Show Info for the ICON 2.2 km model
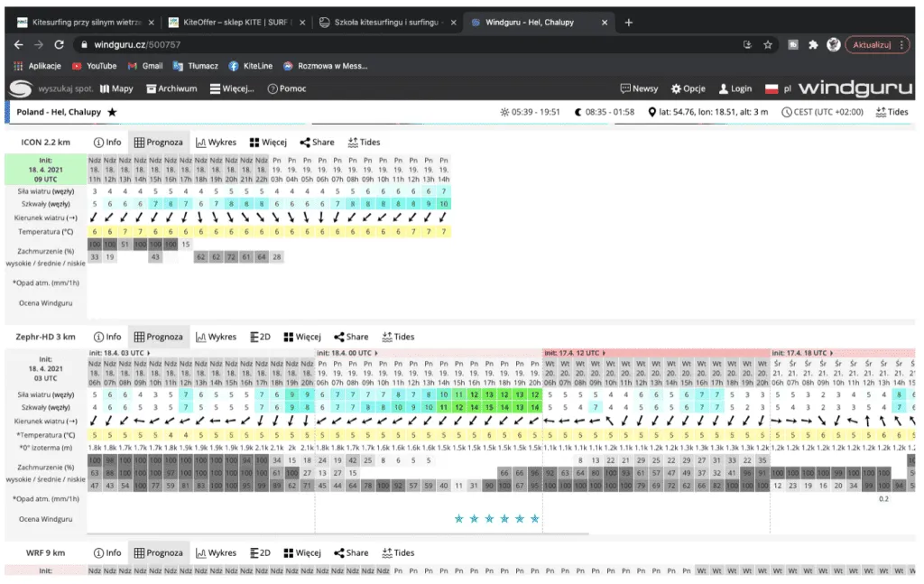This screenshot has height=584, width=924. pyautogui.click(x=107, y=142)
